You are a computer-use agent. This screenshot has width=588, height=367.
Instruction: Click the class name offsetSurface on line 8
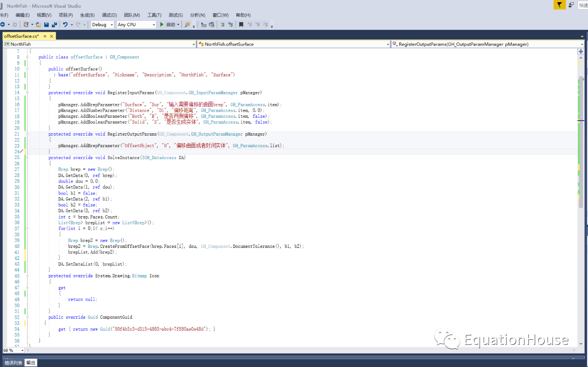(86, 57)
